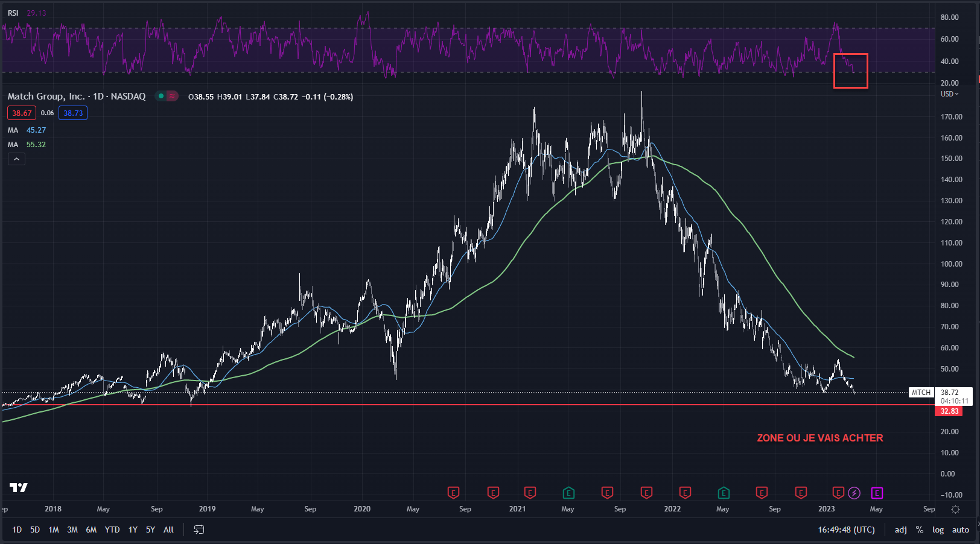The image size is (980, 544).
Task: Select the YTD date range
Action: pos(112,530)
